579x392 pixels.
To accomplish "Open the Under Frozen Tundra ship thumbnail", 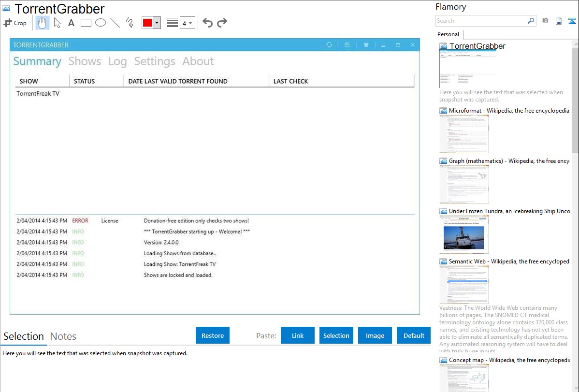I will tap(464, 234).
